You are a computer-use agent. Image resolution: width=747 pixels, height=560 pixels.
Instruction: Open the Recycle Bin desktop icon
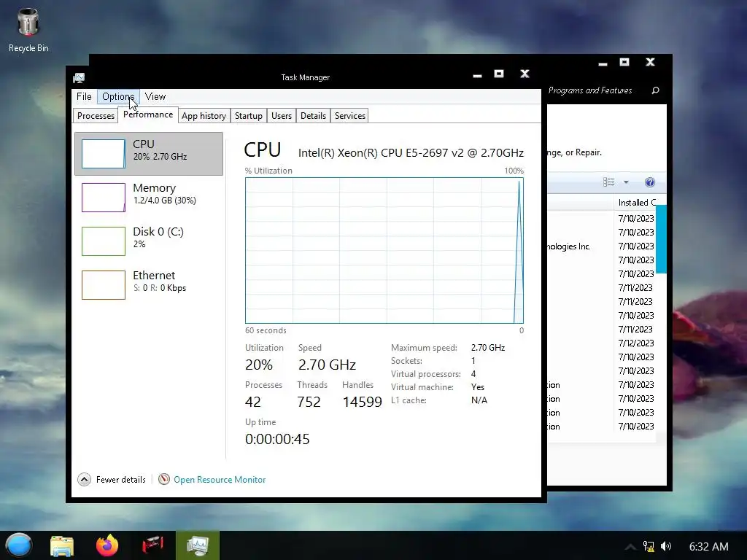[28, 30]
